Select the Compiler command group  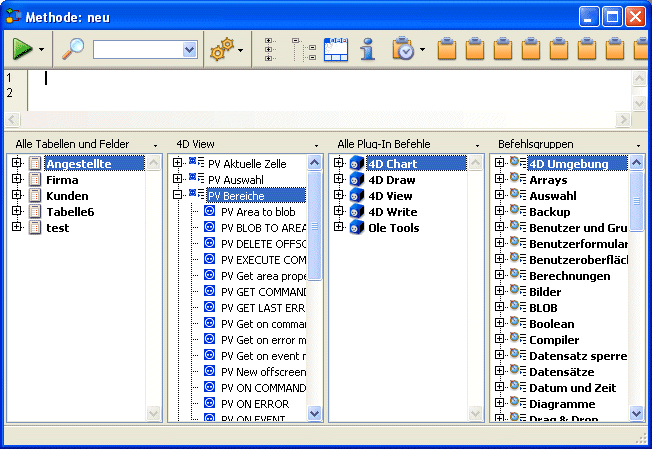tap(553, 340)
